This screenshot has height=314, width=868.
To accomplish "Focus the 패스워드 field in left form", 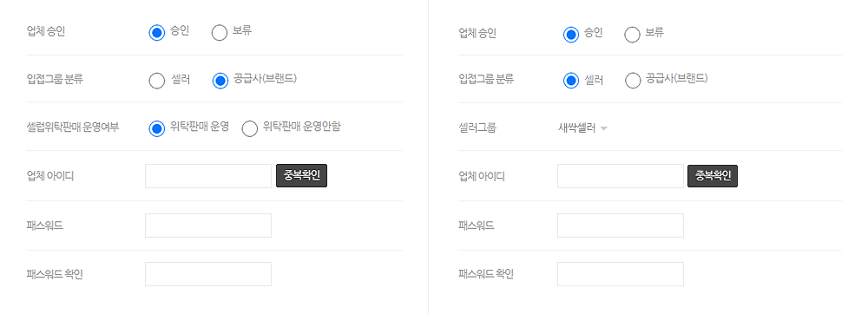I will point(208,226).
